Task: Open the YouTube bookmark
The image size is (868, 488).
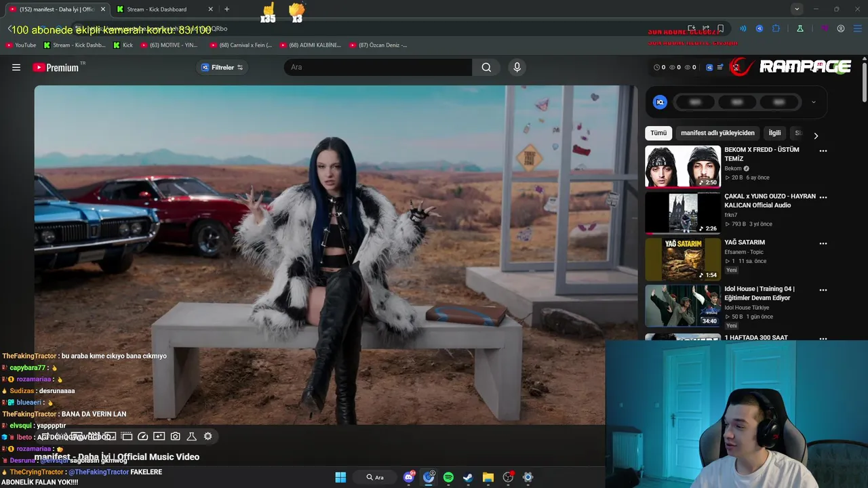Action: click(x=21, y=45)
